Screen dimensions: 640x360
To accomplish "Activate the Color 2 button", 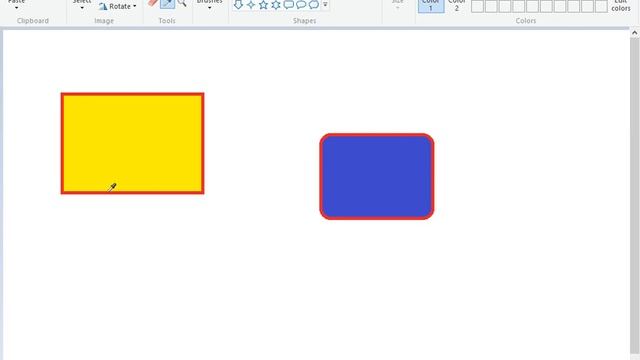I will click(x=457, y=6).
